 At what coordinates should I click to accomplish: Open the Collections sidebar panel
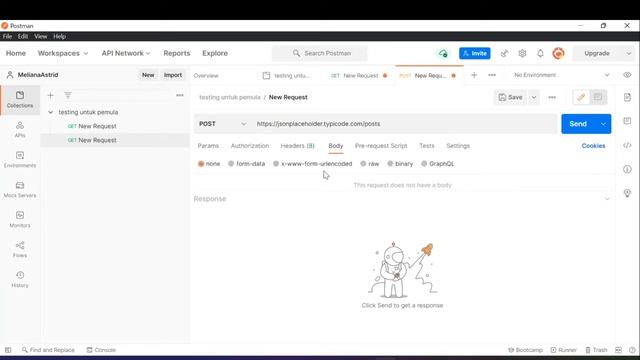(x=20, y=100)
